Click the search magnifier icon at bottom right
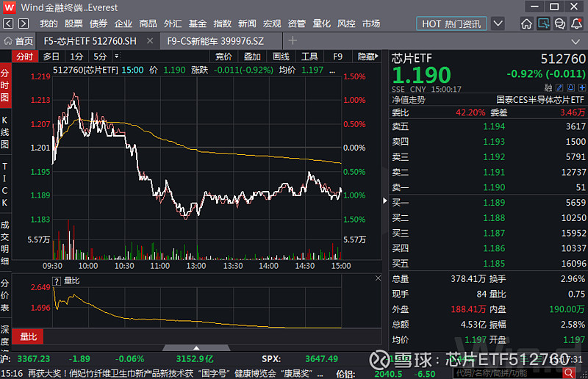This screenshot has height=379, width=588. 569,373
